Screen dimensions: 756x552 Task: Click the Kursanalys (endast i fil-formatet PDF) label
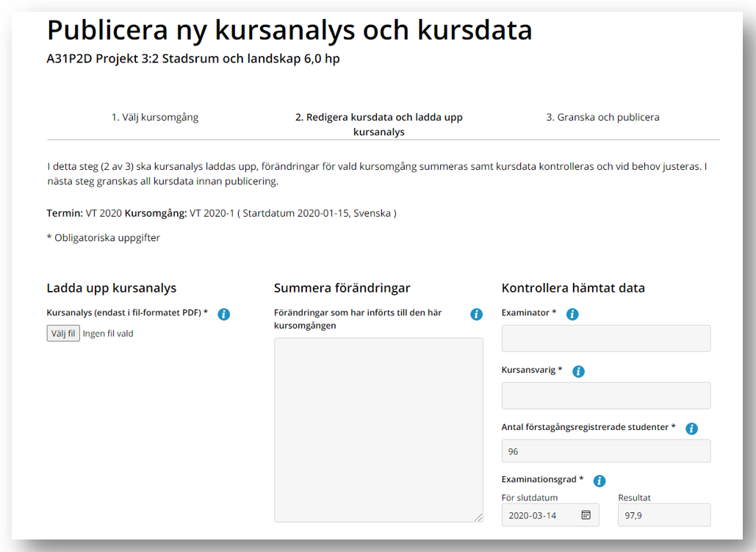click(126, 313)
